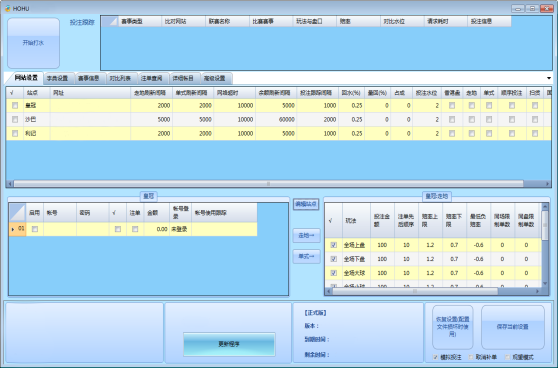Click the left arrow of the play-type horizontal scrollbar
558x368 pixels.
pos(328,291)
